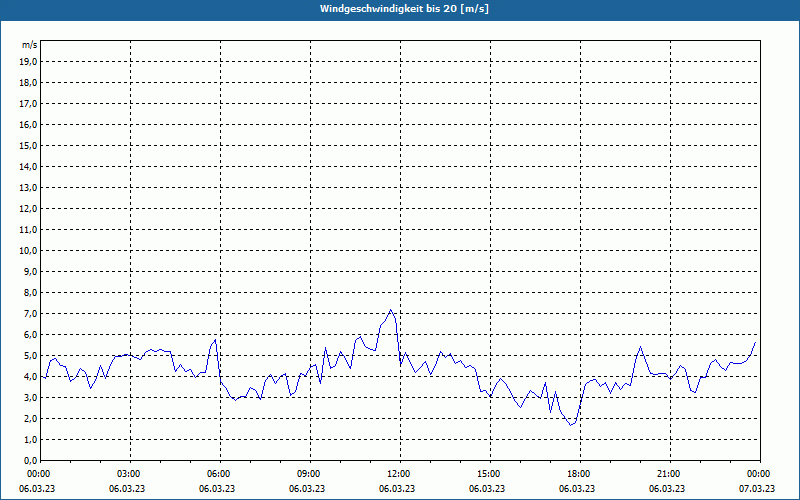Viewport: 800px width, 500px height.
Task: Pick the '16,0' y-axis value
Action: [x=29, y=124]
